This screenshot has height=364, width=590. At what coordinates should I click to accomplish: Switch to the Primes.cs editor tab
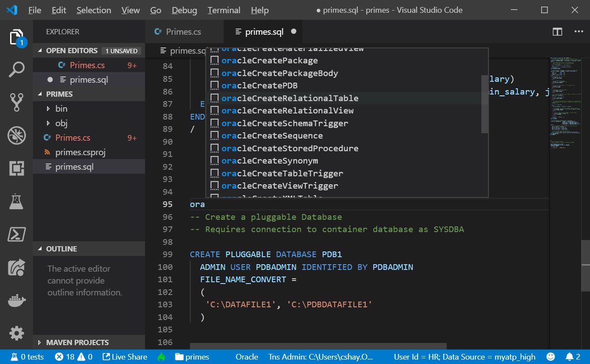point(183,32)
